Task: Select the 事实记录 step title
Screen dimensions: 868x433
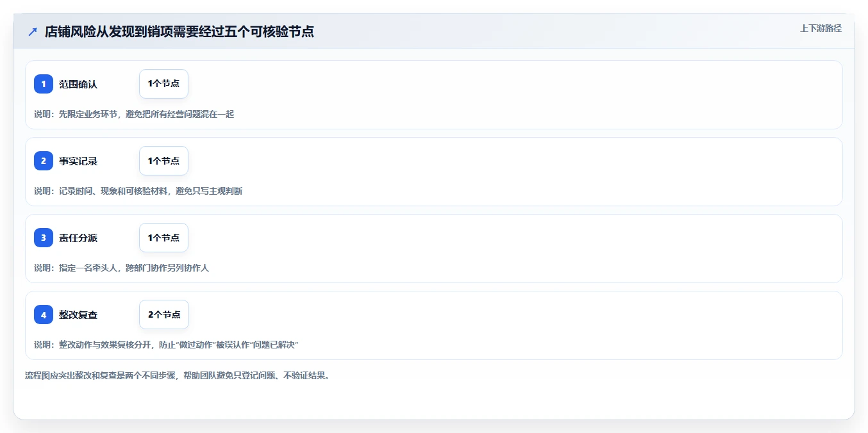Action: coord(78,161)
